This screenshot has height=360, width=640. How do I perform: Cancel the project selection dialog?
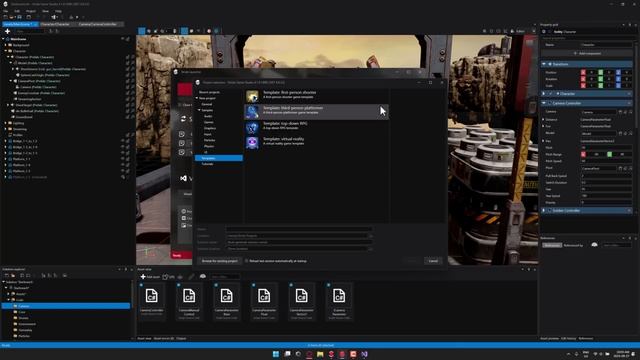point(433,261)
